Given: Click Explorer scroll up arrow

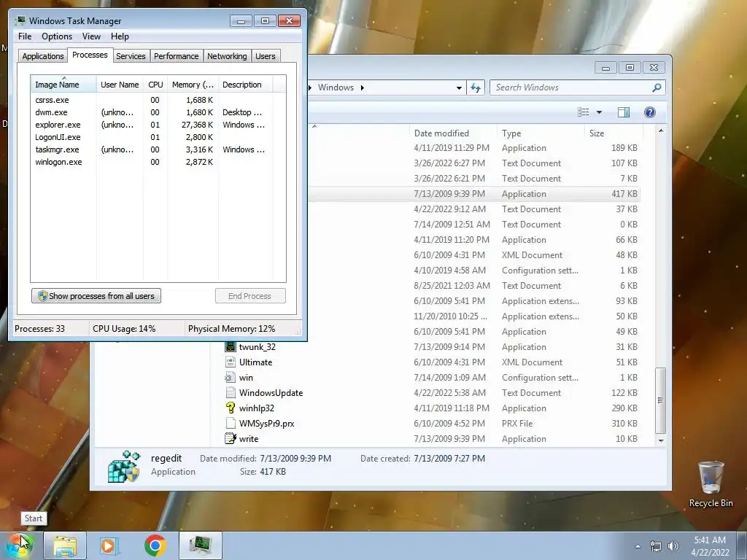Looking at the screenshot, I should pyautogui.click(x=661, y=131).
